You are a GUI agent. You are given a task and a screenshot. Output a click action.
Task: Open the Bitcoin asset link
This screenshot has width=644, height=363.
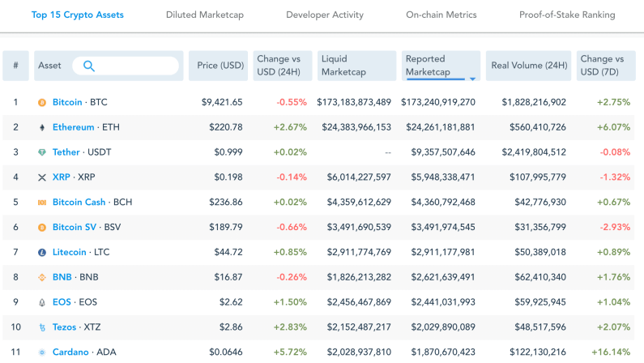pos(67,102)
